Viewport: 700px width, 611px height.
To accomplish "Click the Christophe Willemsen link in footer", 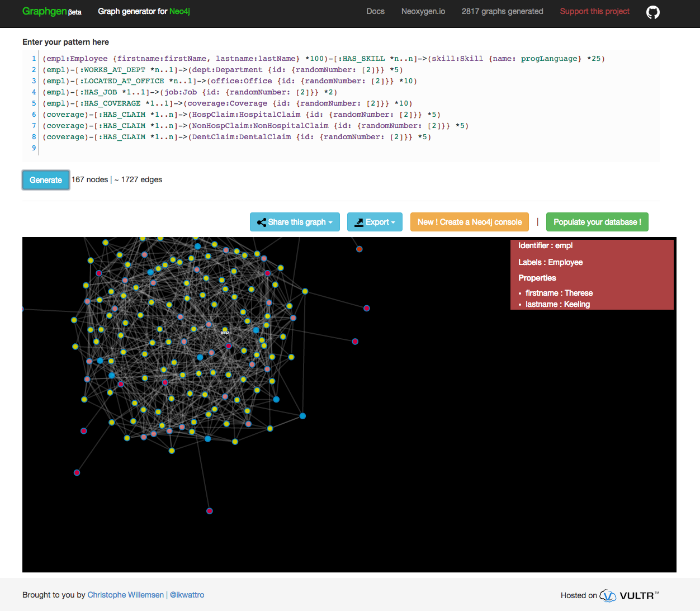I will click(125, 595).
